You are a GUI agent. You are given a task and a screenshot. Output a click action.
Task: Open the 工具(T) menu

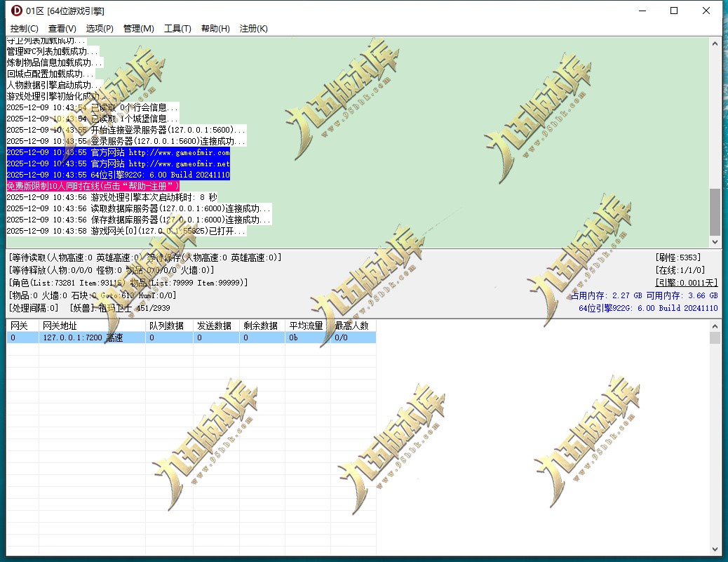(177, 28)
